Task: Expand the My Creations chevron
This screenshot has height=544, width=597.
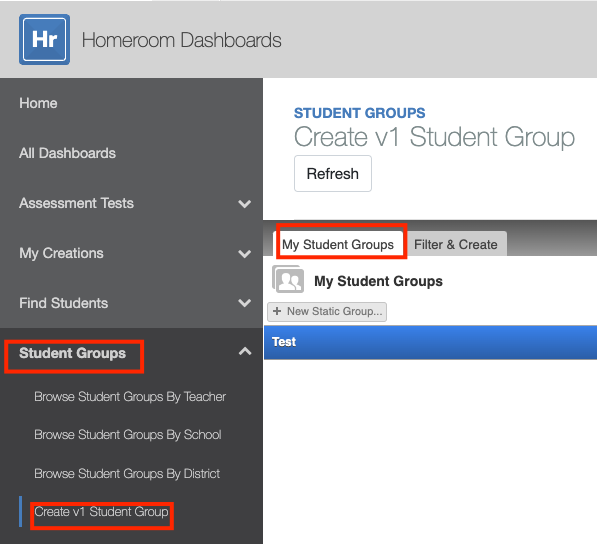Action: (244, 254)
